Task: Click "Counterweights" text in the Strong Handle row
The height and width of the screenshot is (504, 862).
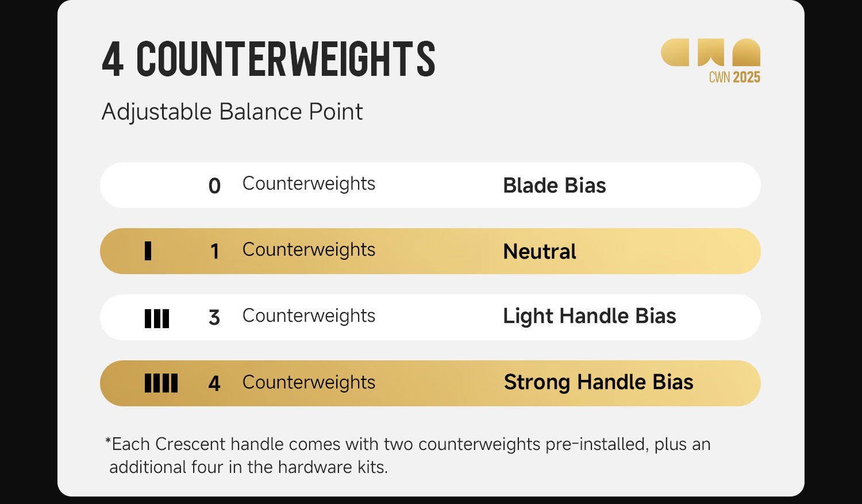Action: [x=309, y=383]
